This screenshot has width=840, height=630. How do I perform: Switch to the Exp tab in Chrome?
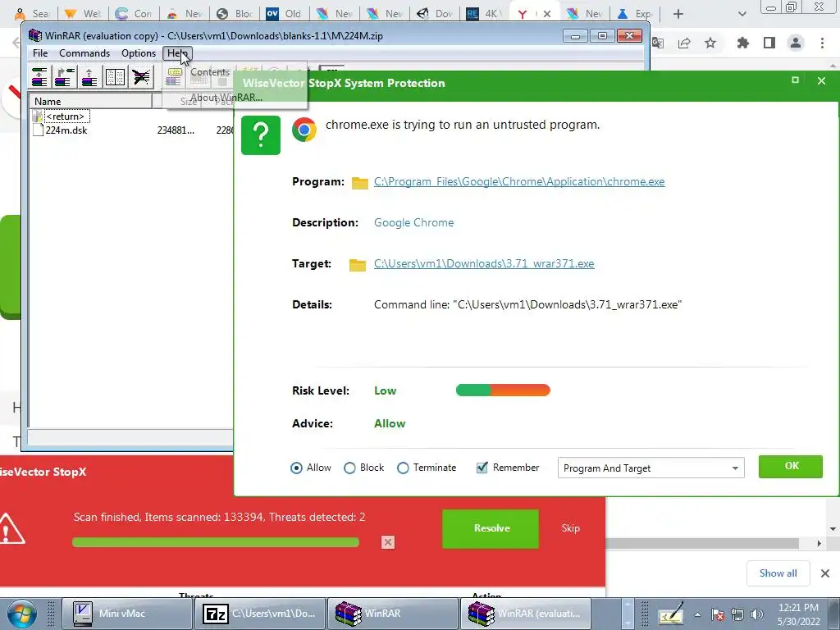pyautogui.click(x=636, y=14)
